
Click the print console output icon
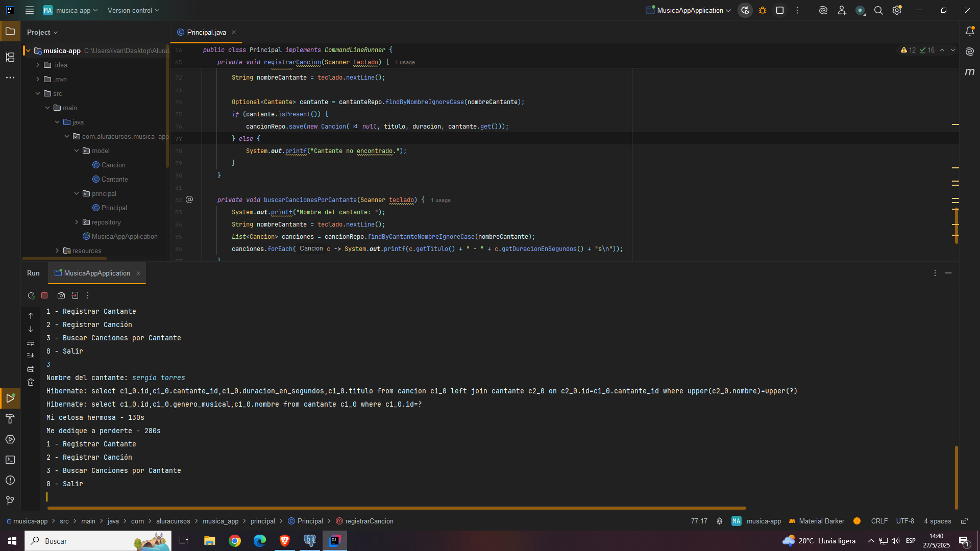[x=31, y=369]
